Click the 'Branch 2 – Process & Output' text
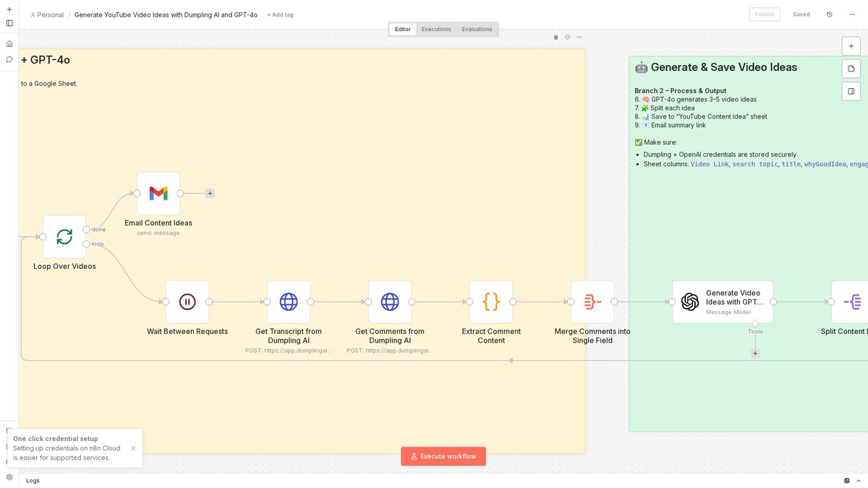The height and width of the screenshot is (488, 868). (680, 91)
